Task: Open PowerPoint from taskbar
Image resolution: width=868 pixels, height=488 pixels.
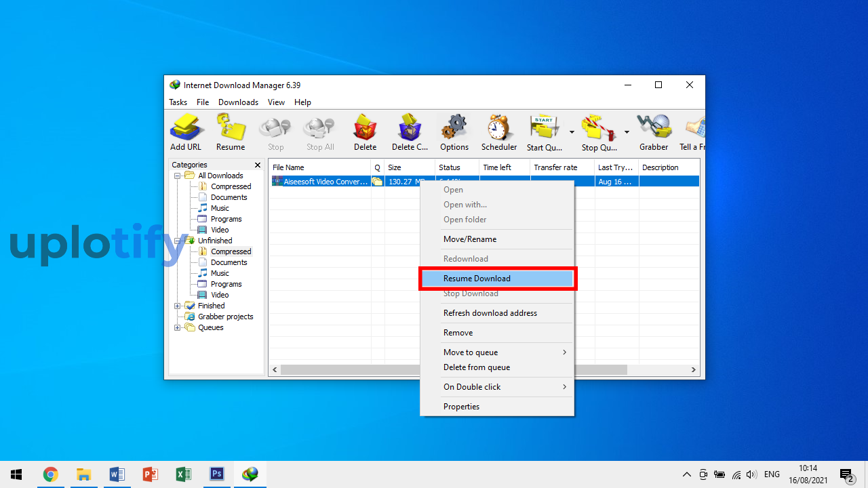Action: coord(150,474)
